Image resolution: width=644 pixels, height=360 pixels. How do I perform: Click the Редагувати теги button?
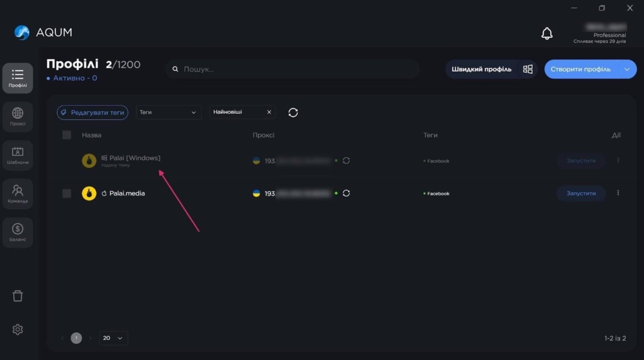(x=92, y=112)
